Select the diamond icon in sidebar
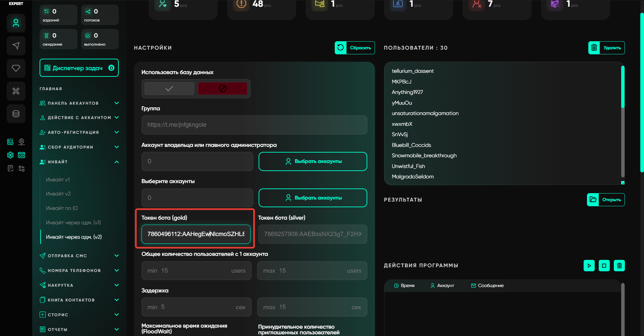The height and width of the screenshot is (336, 644). tap(16, 68)
